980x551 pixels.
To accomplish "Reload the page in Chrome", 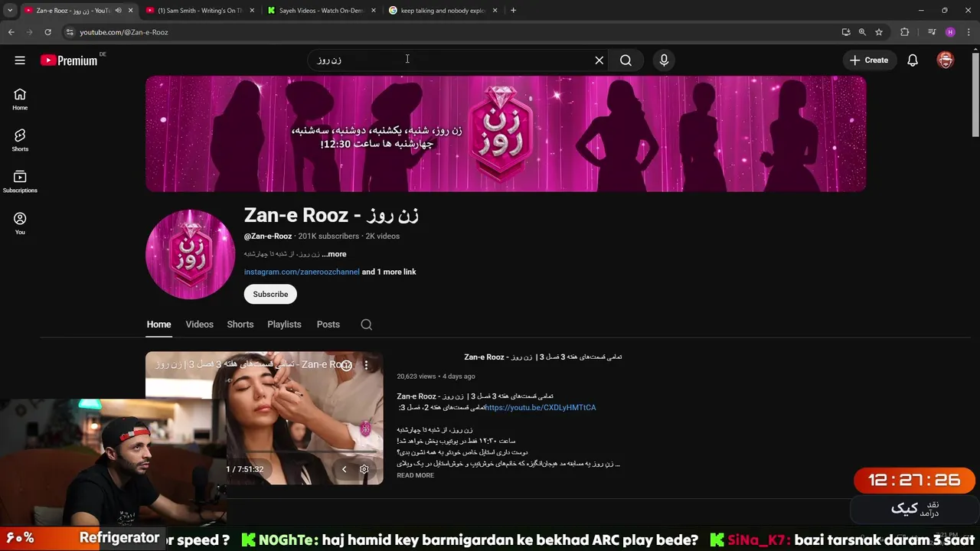I will (47, 32).
